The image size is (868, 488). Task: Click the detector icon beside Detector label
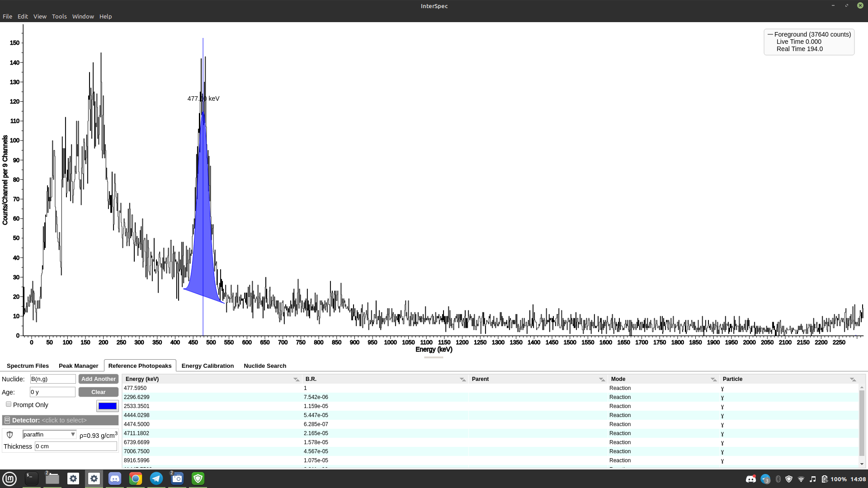7,420
